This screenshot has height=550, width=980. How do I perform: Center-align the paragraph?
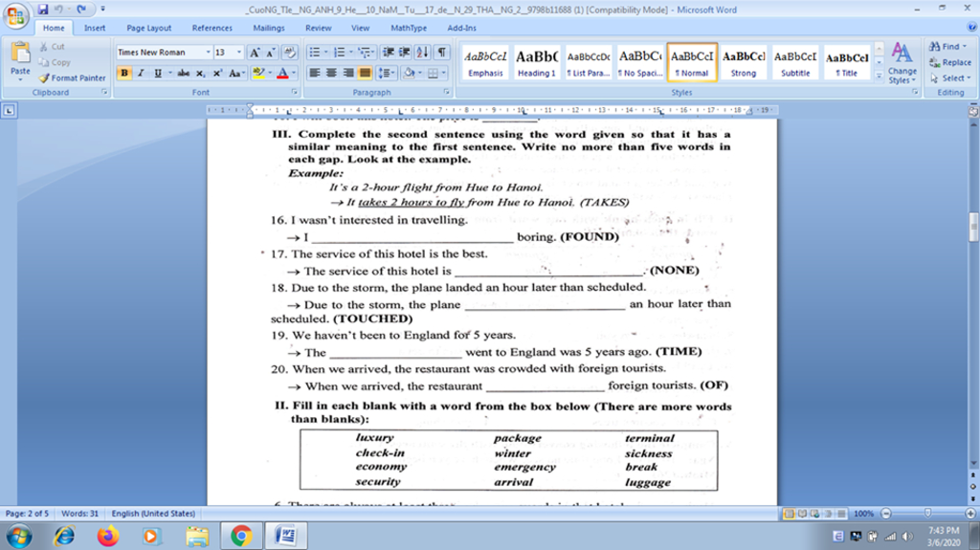(331, 73)
